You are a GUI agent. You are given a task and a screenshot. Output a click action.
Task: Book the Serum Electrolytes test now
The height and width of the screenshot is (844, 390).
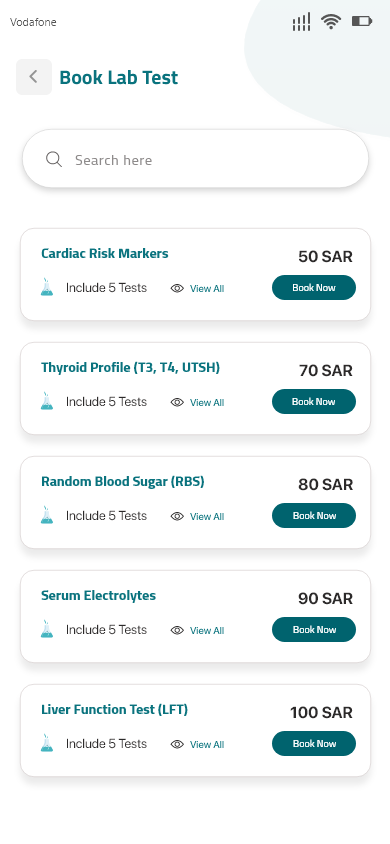click(x=314, y=630)
